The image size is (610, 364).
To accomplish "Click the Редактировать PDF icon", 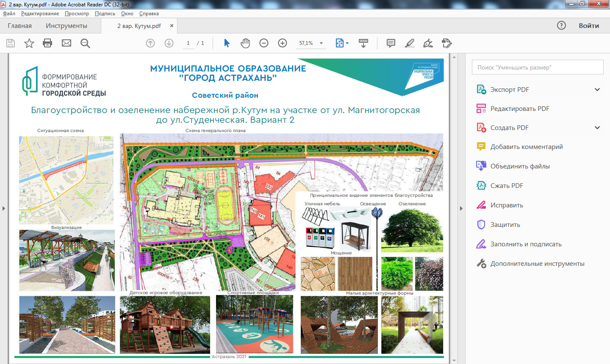I will pos(481,109).
